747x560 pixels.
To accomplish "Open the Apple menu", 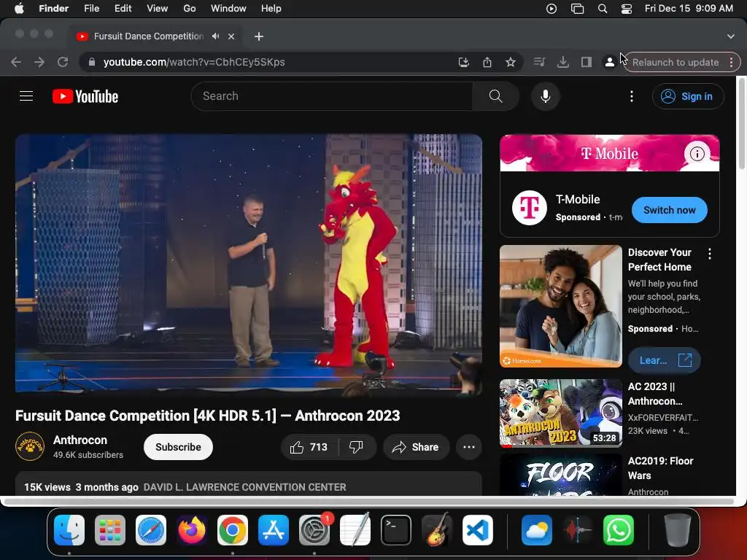I will (19, 9).
